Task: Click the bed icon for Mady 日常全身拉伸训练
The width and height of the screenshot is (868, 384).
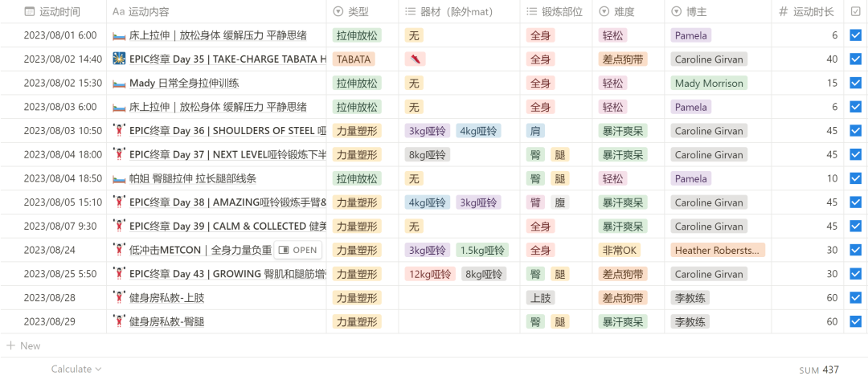Action: click(118, 83)
